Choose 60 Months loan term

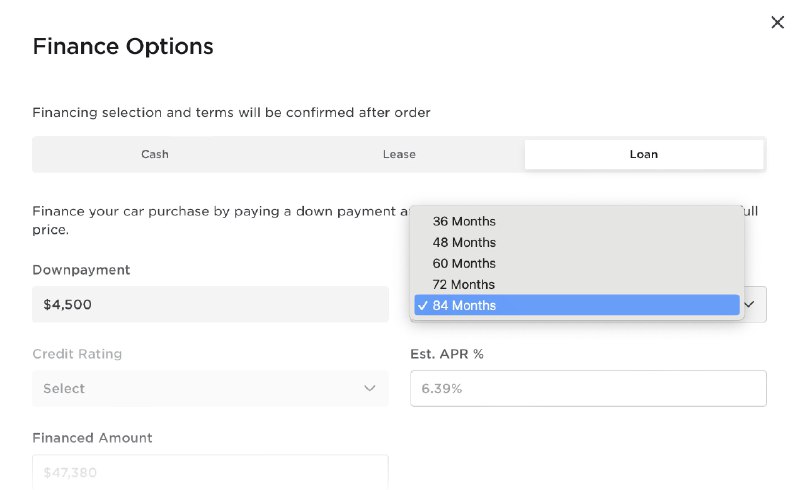pyautogui.click(x=577, y=263)
